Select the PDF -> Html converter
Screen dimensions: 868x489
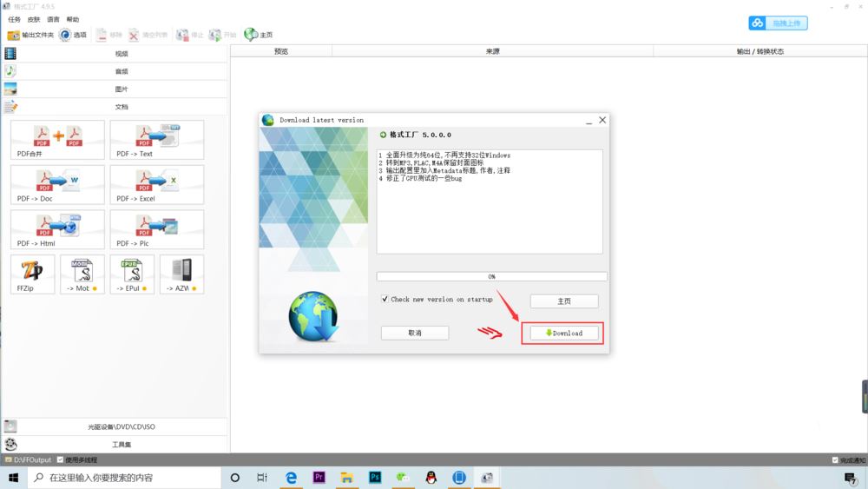[57, 229]
